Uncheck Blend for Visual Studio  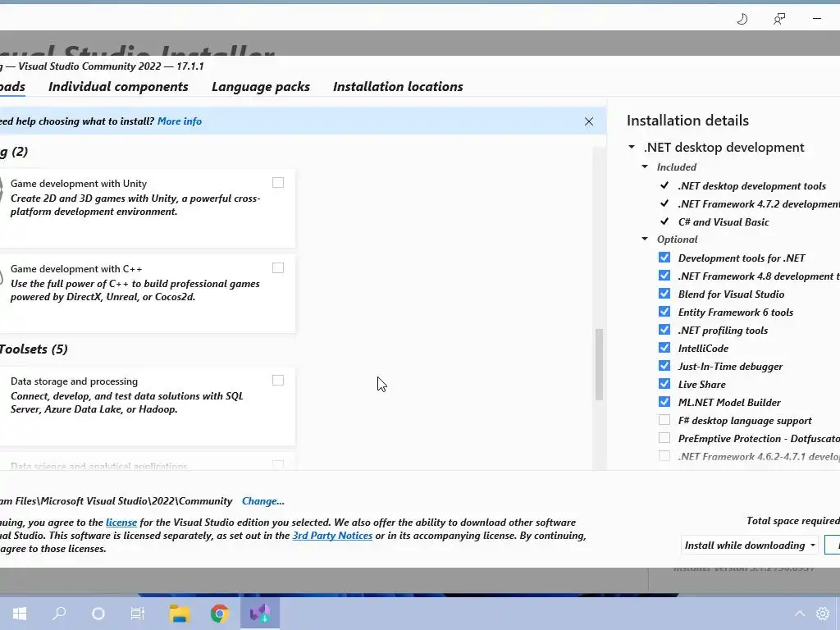pos(664,294)
